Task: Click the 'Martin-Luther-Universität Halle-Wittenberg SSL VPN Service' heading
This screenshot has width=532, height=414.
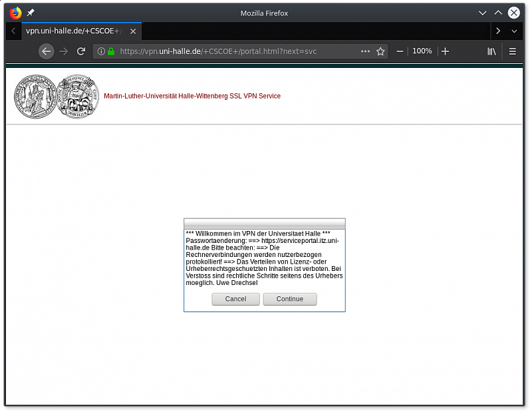Action: coord(192,96)
